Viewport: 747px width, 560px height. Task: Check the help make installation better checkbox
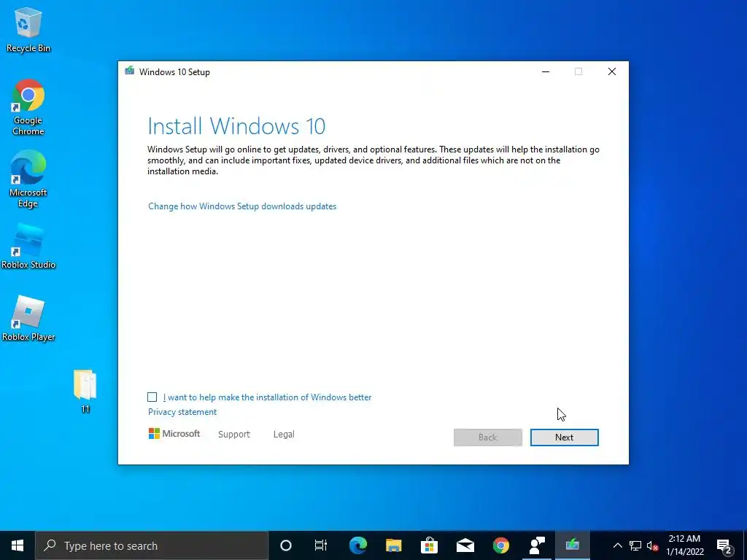tap(152, 397)
